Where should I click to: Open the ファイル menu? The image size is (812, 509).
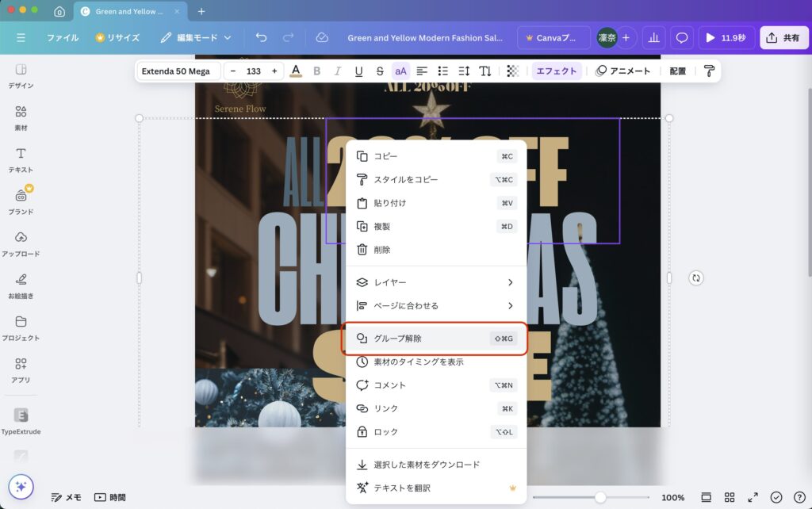63,38
